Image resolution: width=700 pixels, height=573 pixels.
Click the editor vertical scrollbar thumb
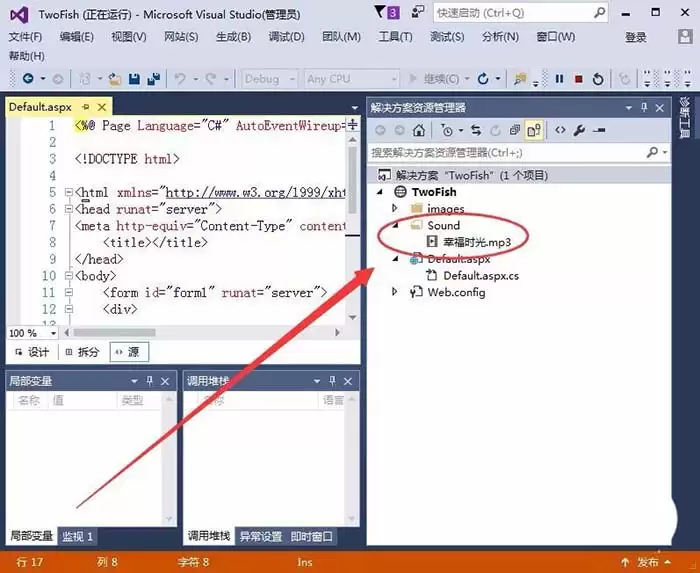point(353,180)
